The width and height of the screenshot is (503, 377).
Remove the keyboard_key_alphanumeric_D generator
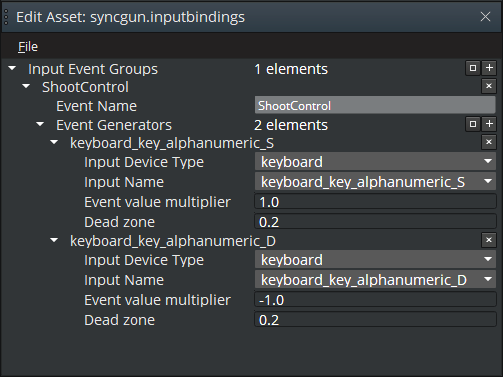[x=489, y=240]
